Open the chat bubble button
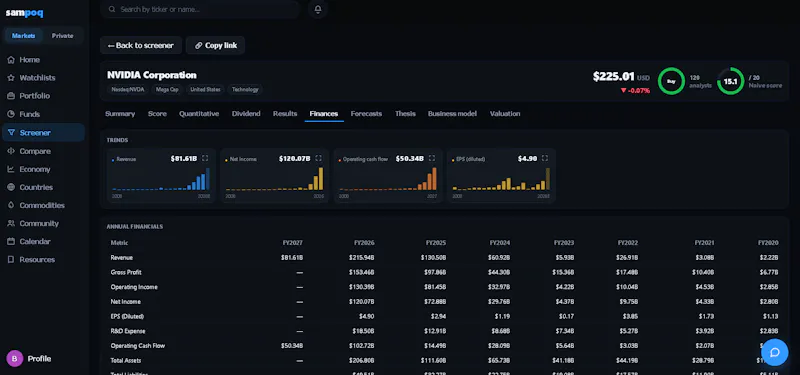This screenshot has height=375, width=800. (774, 352)
